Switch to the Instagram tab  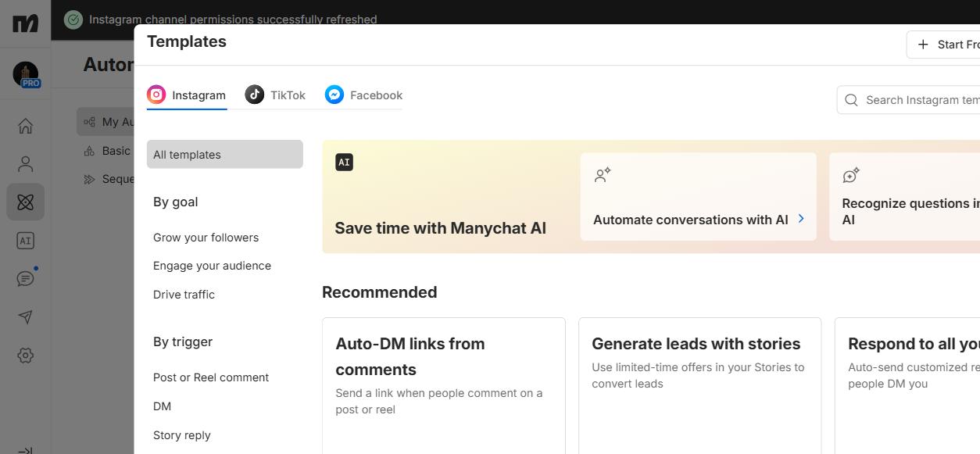[187, 95]
